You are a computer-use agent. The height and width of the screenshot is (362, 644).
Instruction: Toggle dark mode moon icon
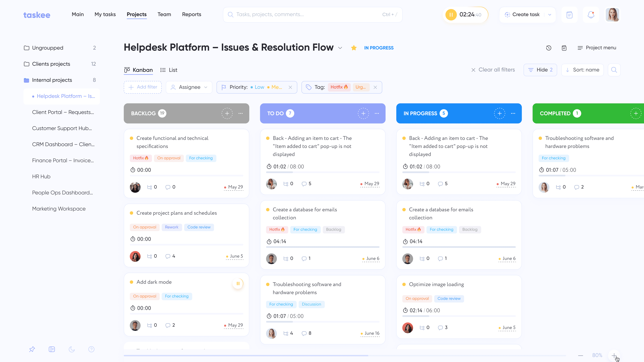coord(72,349)
